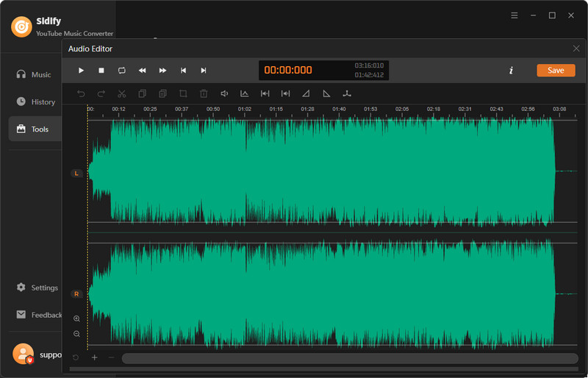Apply fade in effect

tap(306, 93)
